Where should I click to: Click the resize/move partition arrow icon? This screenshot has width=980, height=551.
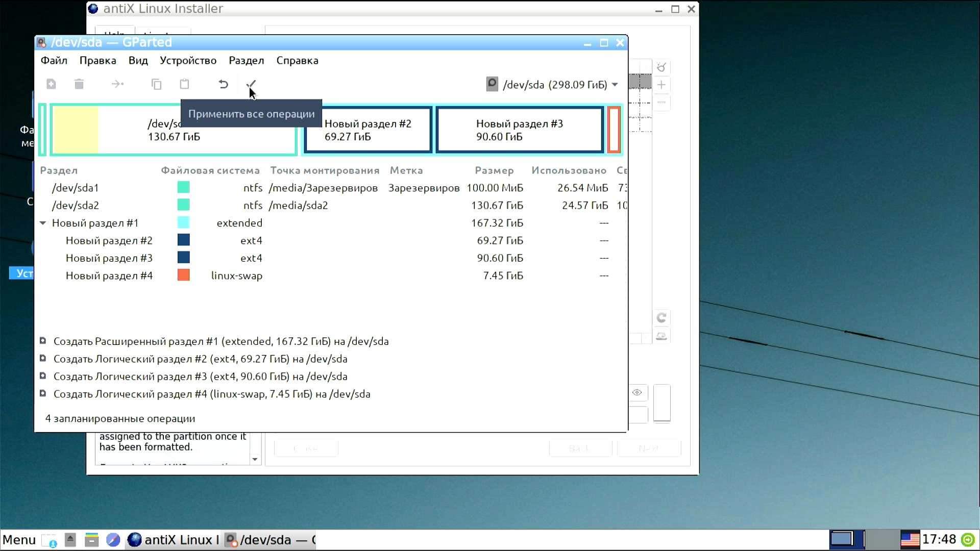tap(117, 84)
